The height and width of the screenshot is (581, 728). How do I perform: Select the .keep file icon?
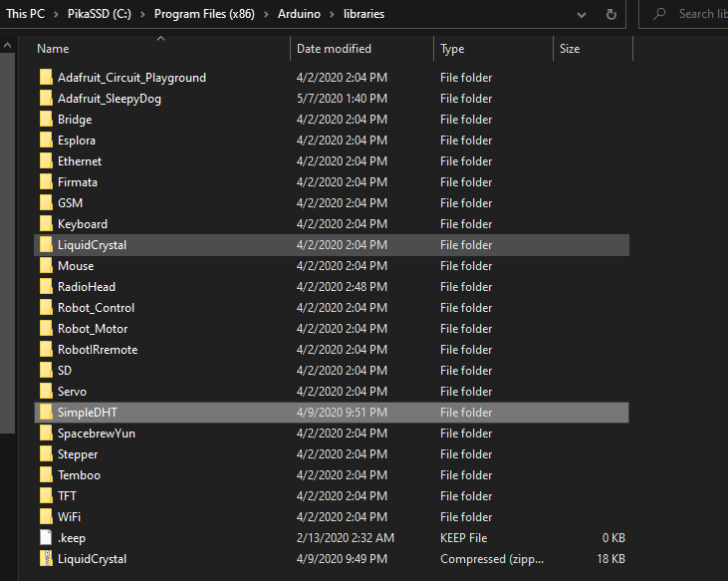click(46, 538)
